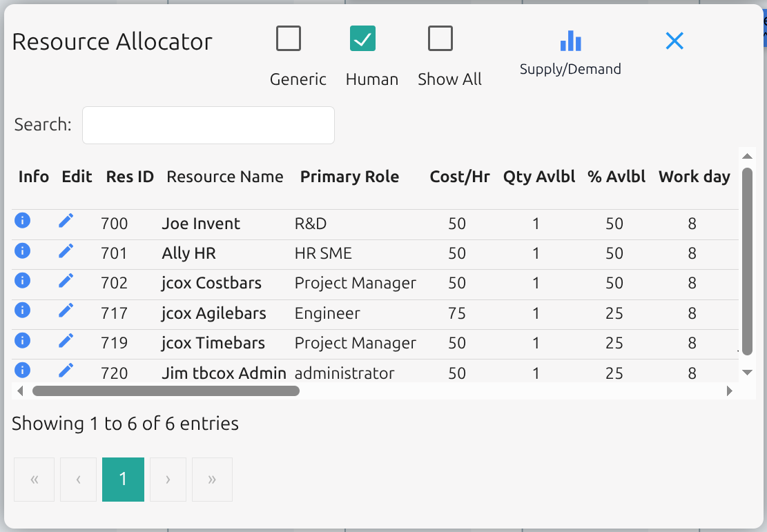Uncheck the Human checkbox
The width and height of the screenshot is (767, 532).
coord(362,39)
